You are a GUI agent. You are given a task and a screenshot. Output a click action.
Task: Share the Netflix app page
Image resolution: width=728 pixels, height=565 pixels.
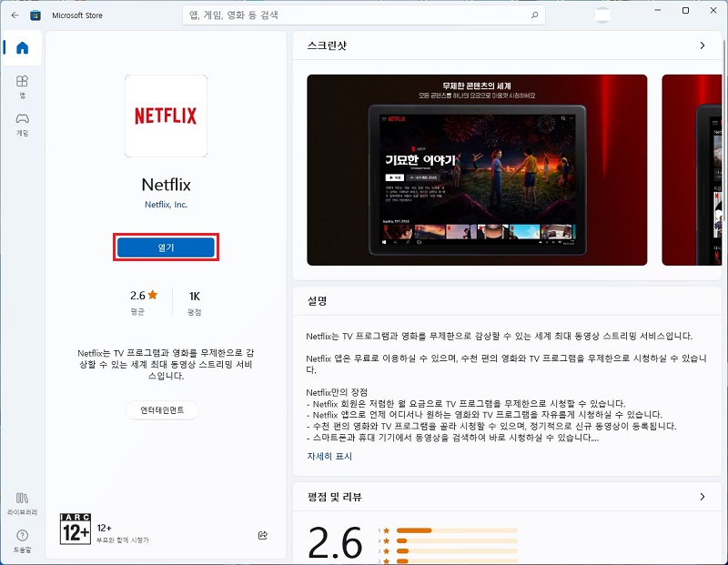pyautogui.click(x=263, y=535)
